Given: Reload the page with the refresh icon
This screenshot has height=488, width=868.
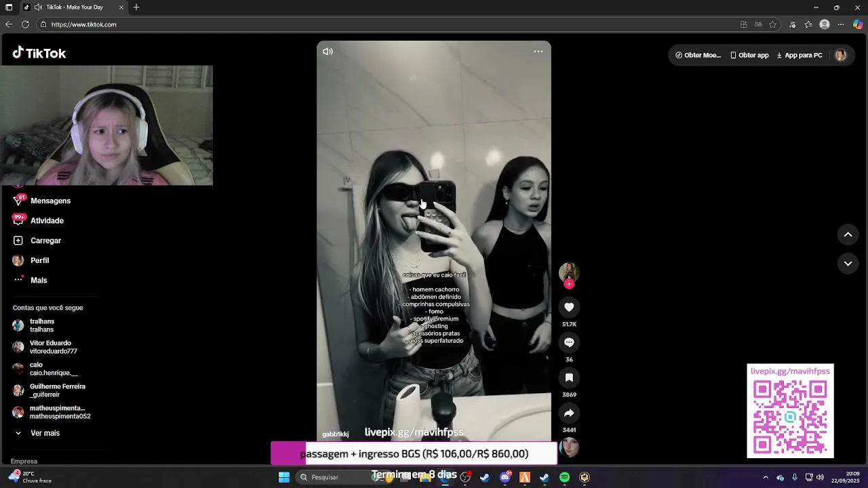Looking at the screenshot, I should pos(25,24).
